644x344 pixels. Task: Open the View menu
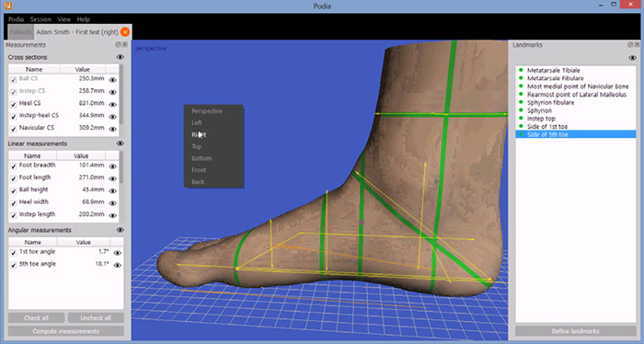click(x=63, y=19)
